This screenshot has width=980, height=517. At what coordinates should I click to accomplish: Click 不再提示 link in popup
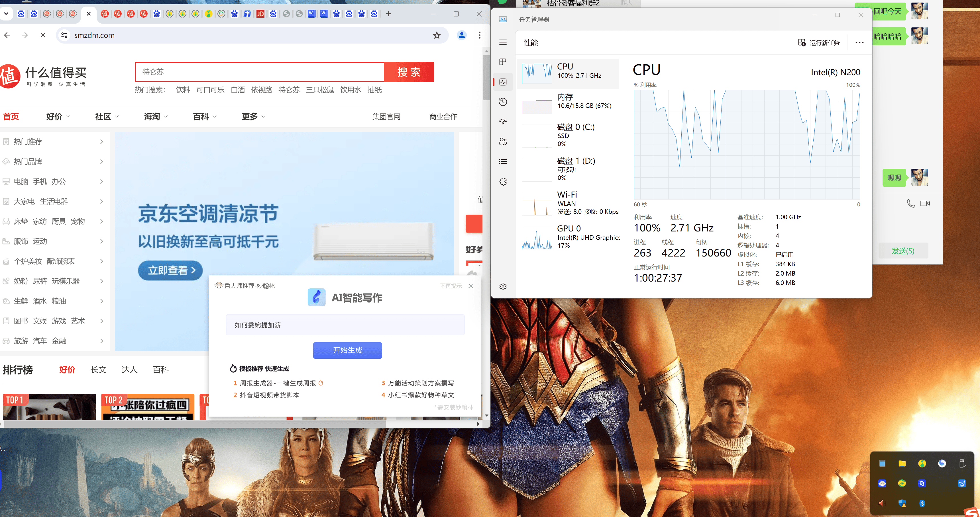point(451,286)
